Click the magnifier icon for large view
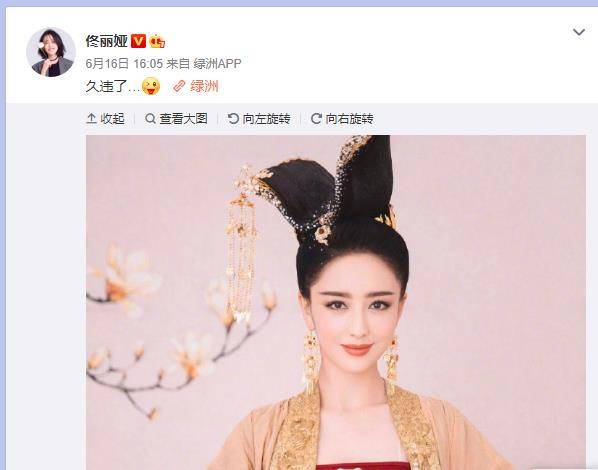This screenshot has width=598, height=470. (150, 119)
